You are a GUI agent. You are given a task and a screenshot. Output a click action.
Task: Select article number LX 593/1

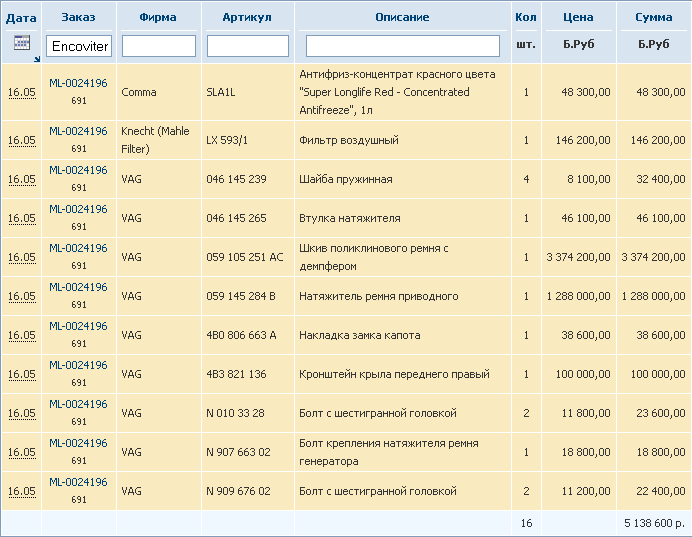pos(227,140)
